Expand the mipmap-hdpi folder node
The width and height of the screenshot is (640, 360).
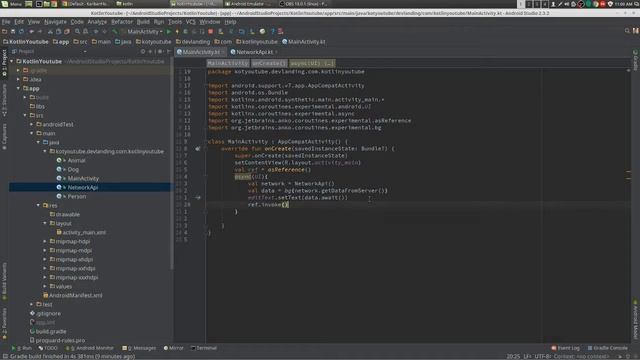point(45,241)
